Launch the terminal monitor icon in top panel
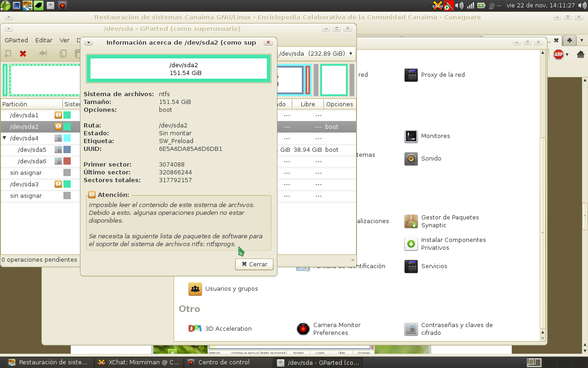 (17, 6)
